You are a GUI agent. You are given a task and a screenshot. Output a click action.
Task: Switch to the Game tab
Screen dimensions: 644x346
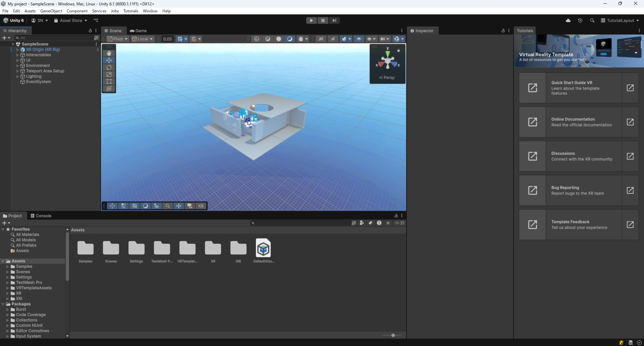coord(138,31)
